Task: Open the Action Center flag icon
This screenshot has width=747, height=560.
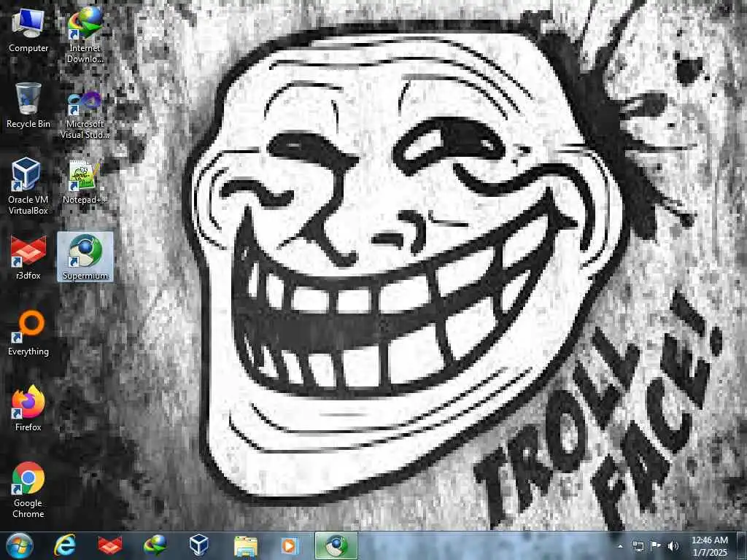Action: (656, 545)
